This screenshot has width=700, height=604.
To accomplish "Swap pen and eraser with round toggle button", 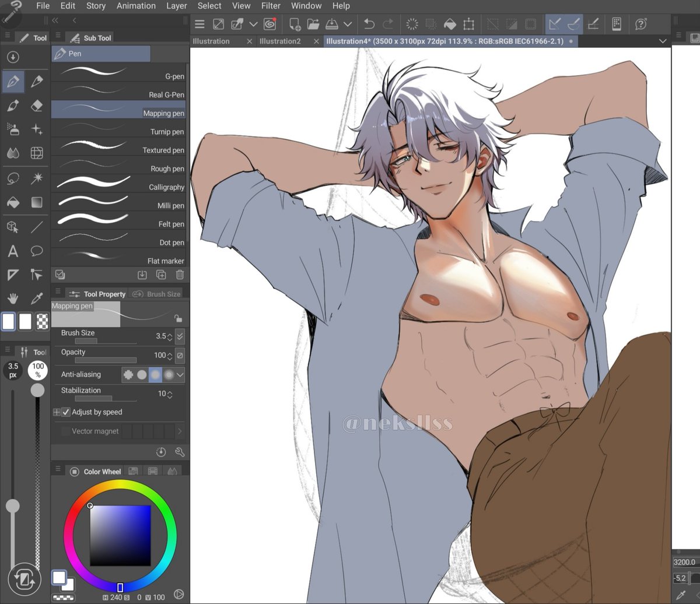I will coord(24,579).
